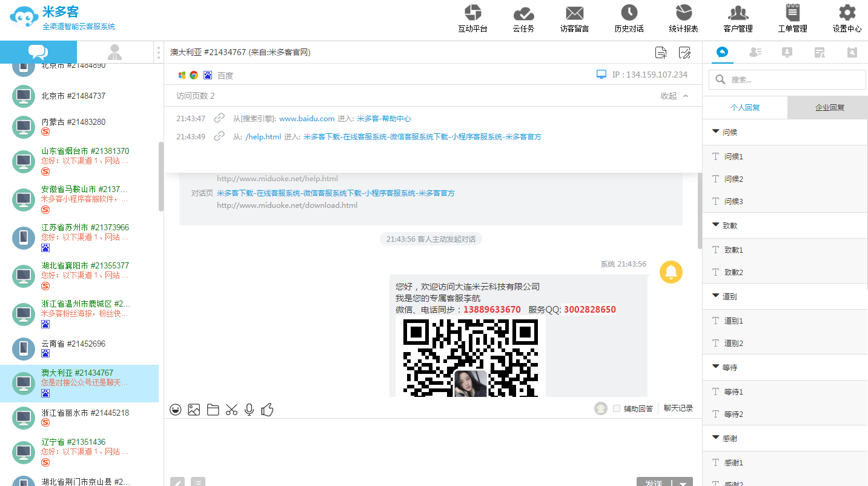This screenshot has width=868, height=486.
Task: Open 统计报表 statistics icon
Action: pyautogui.click(x=683, y=18)
